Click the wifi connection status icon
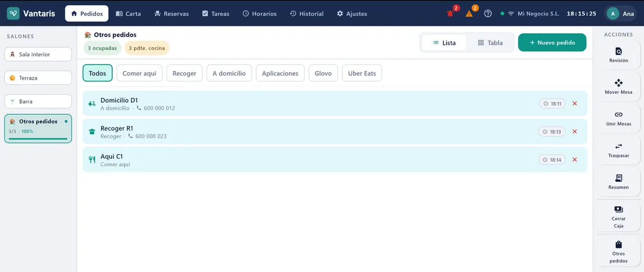The image size is (644, 272). 511,13
